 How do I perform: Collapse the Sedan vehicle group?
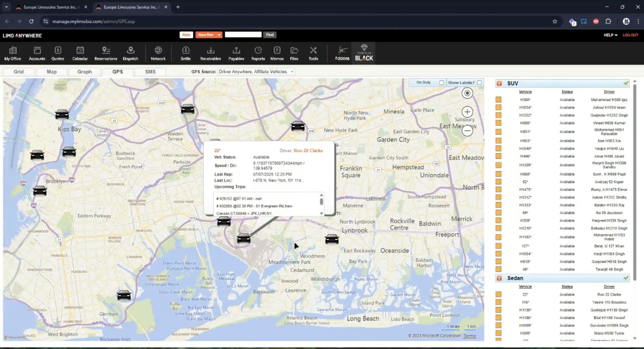click(x=499, y=278)
